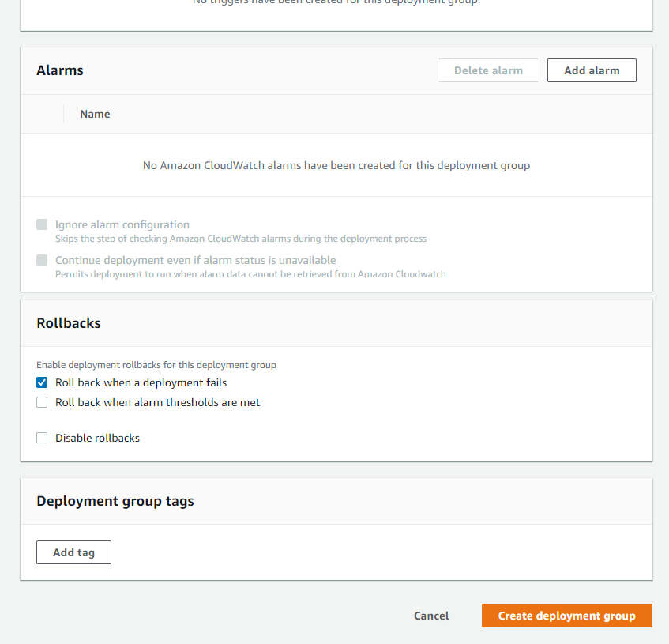Uncheck Roll back when a deployment fails
669x644 pixels.
pos(42,382)
